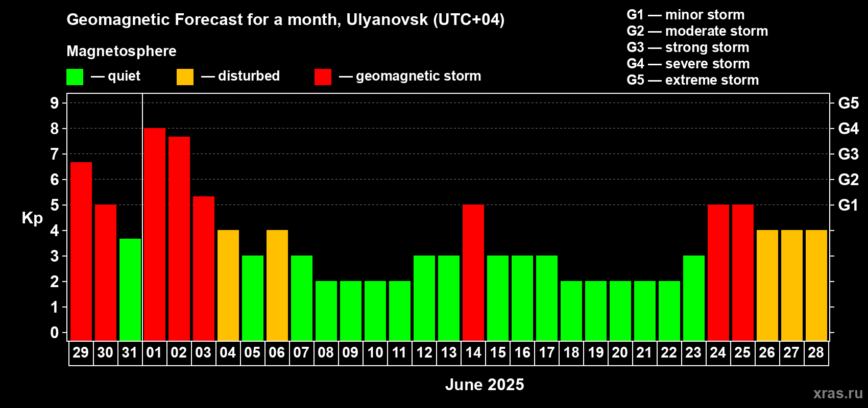868x408 pixels.
Task: Click the orange disturbed legend swatch
Action: [185, 77]
